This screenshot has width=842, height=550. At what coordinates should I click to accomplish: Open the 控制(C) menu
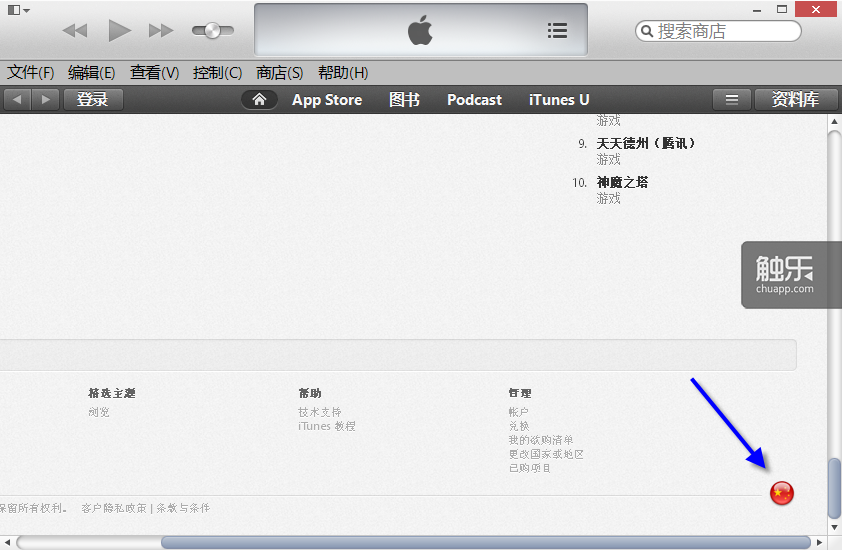tap(217, 73)
